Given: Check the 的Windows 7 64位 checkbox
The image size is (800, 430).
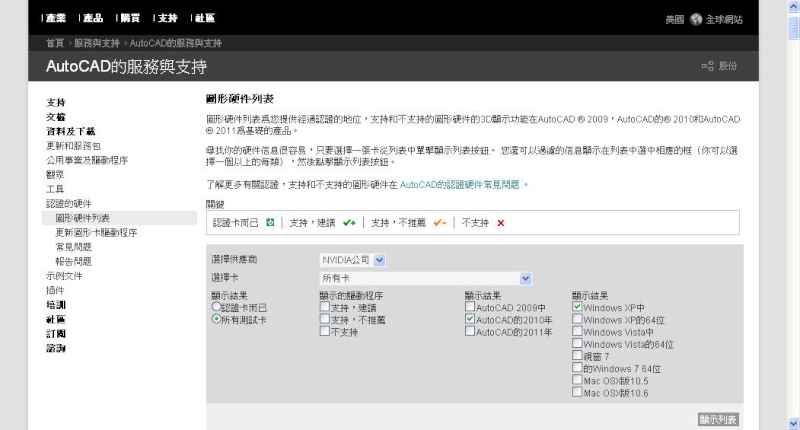Looking at the screenshot, I should click(x=577, y=368).
